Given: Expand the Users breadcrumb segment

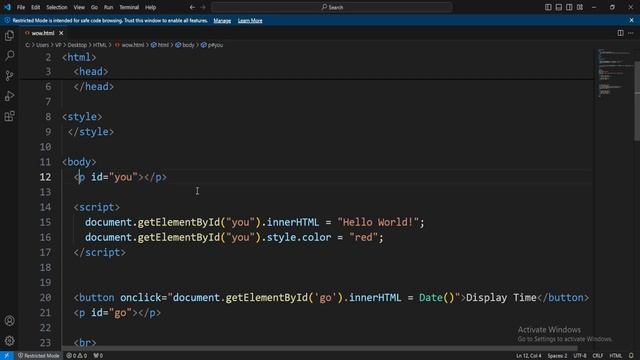Looking at the screenshot, I should point(42,45).
